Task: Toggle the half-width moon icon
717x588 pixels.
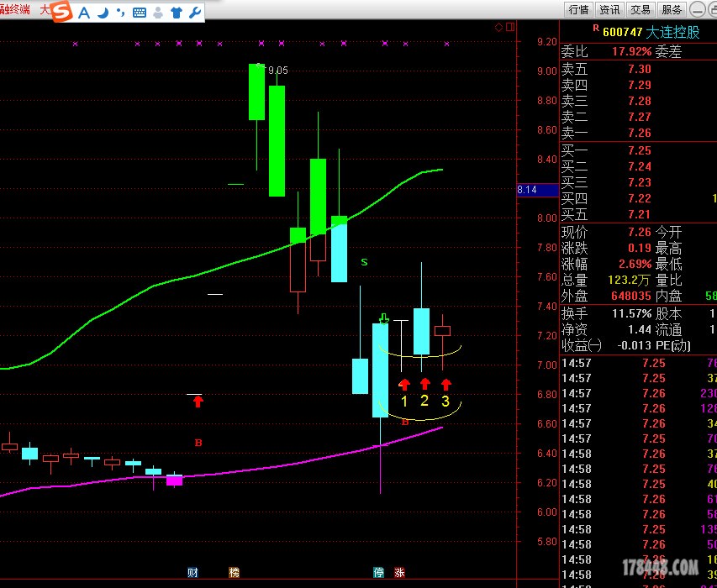Action: [x=103, y=12]
